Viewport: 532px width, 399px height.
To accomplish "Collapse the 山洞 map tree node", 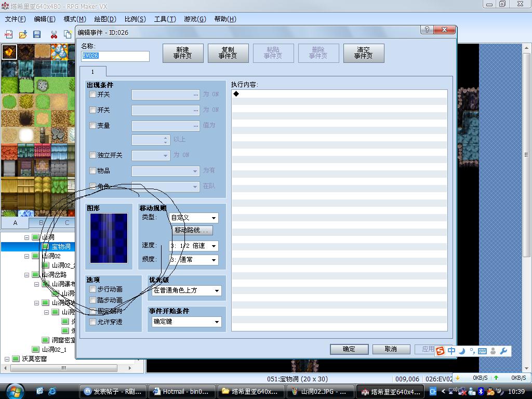I will pos(26,237).
